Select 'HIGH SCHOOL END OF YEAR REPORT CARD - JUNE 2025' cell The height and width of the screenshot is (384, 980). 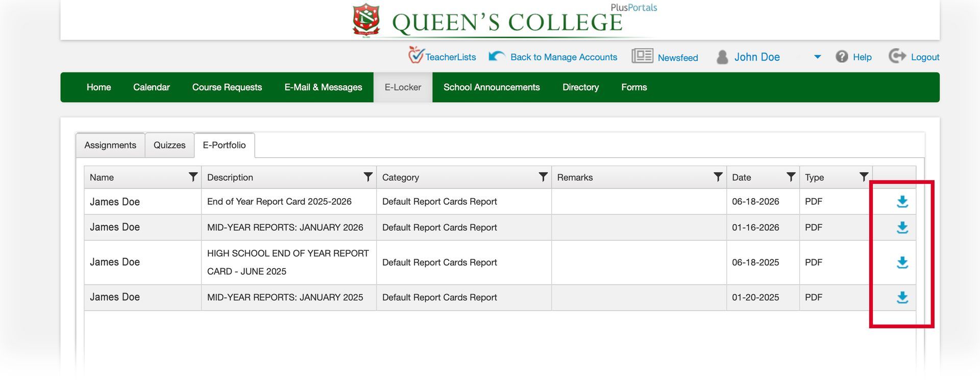pyautogui.click(x=289, y=262)
